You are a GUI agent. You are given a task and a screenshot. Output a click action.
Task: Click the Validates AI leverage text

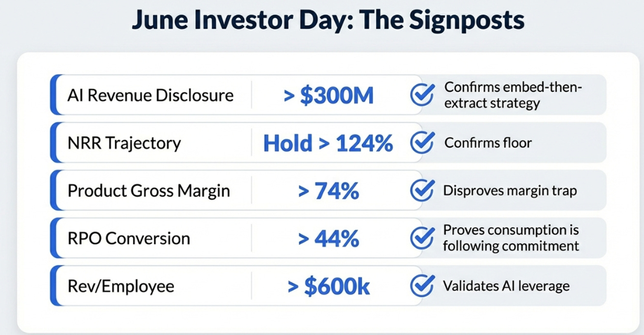click(506, 286)
